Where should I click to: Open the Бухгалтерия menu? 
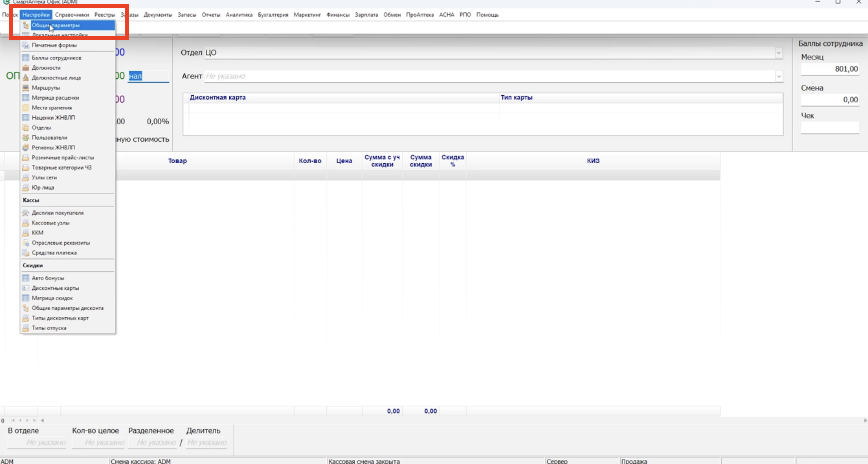(273, 15)
